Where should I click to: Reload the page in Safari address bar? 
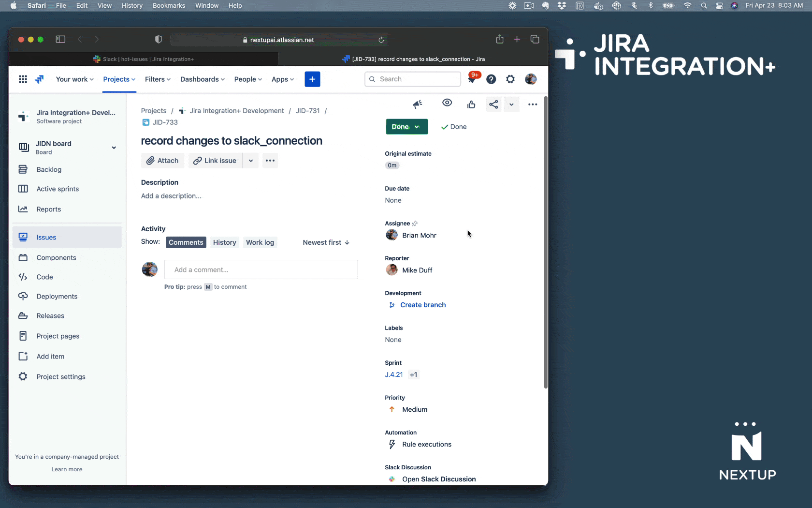[x=381, y=40]
